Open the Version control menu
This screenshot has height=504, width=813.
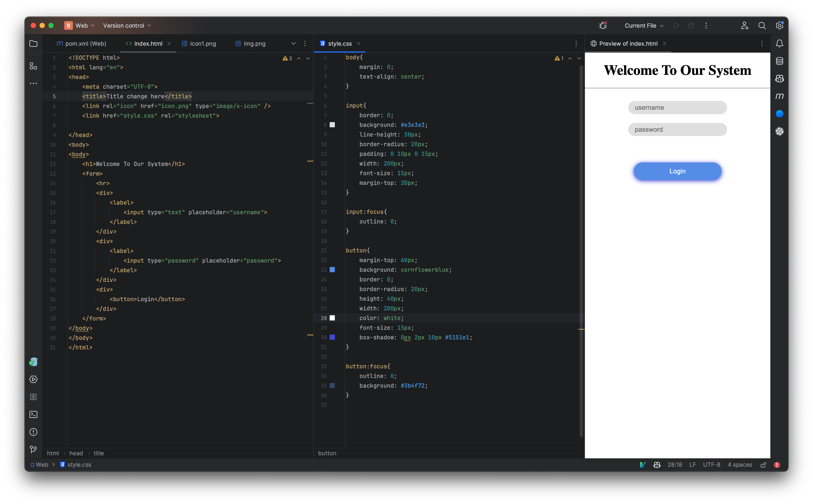tap(126, 25)
